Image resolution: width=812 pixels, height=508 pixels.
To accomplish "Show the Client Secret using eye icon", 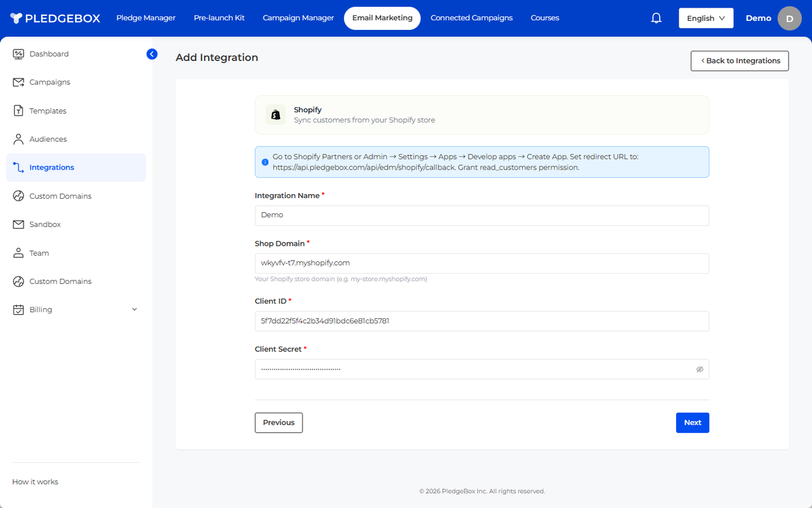I will click(x=700, y=369).
